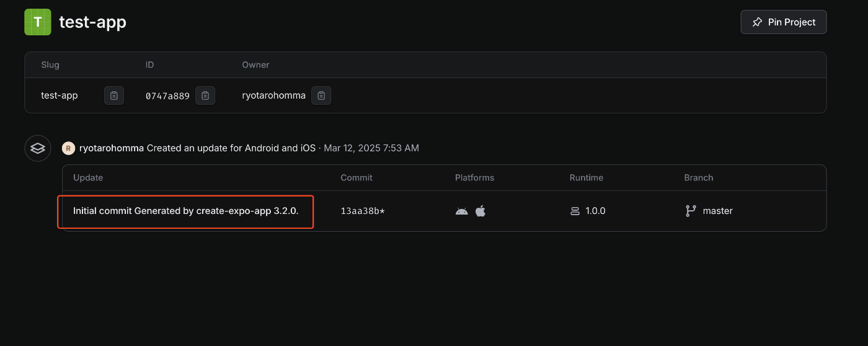The image size is (868, 346).
Task: Click the Owner column label
Action: coord(256,64)
